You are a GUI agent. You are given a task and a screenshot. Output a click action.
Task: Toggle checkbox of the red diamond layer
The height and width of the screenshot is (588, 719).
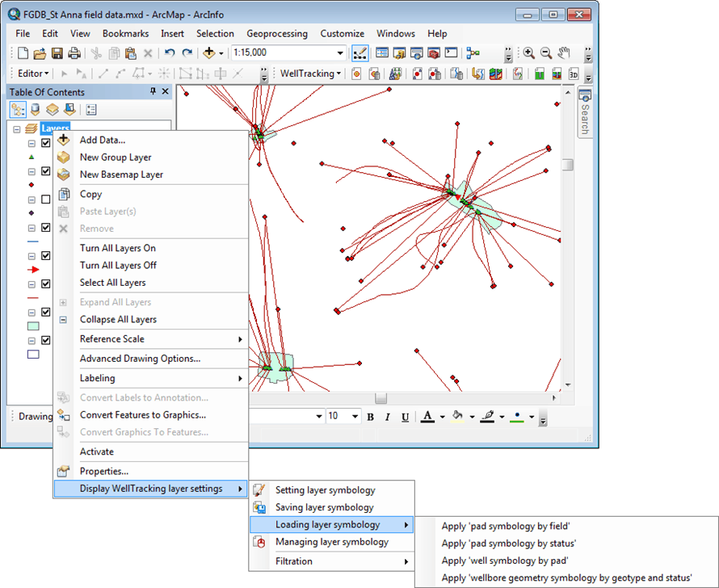(46, 171)
